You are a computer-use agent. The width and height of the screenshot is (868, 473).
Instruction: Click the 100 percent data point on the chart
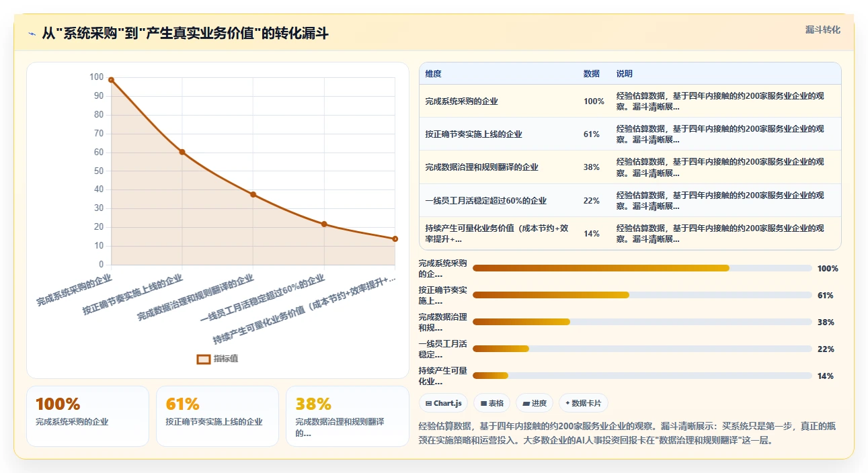click(x=111, y=80)
